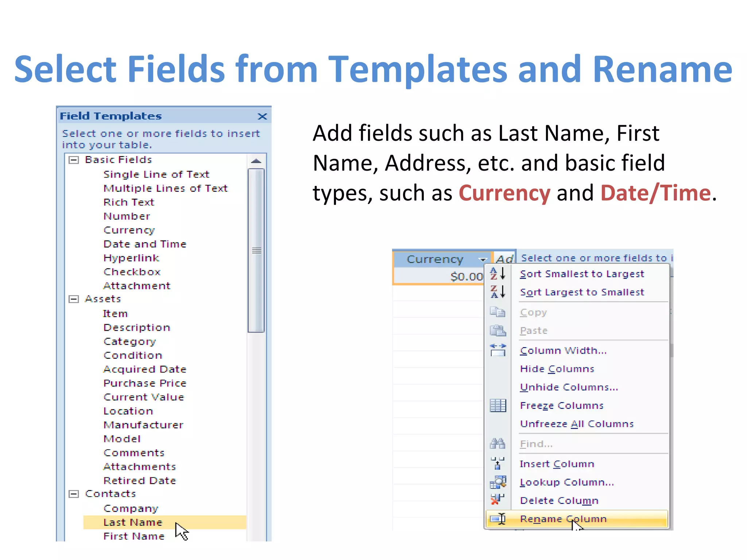Screen dimensions: 747x560
Task: Select Unhide Columns... menu entry
Action: tap(569, 387)
